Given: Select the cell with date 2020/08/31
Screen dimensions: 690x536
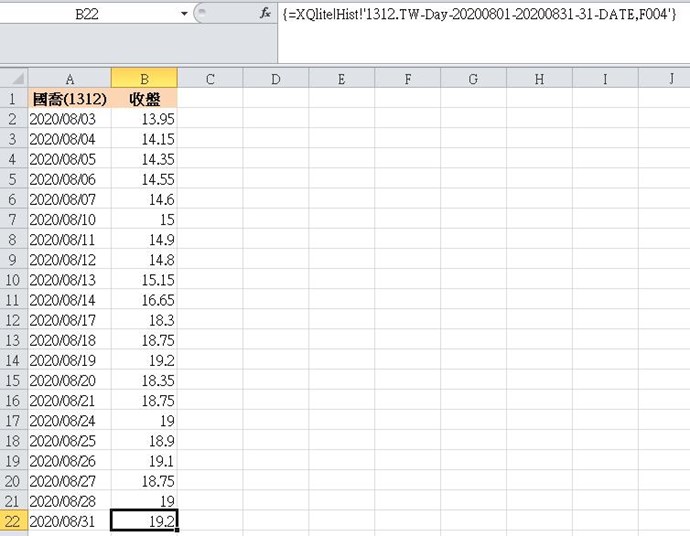Looking at the screenshot, I should tap(69, 521).
